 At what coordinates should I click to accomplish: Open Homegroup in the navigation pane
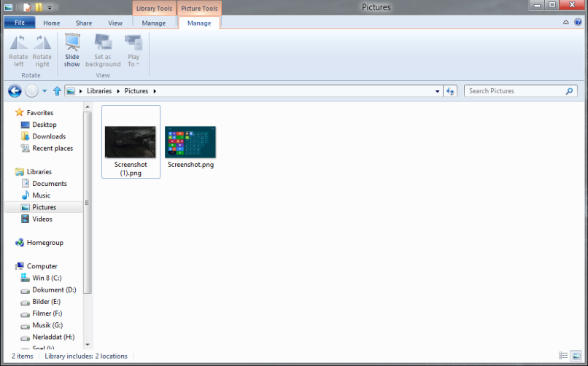coord(45,243)
